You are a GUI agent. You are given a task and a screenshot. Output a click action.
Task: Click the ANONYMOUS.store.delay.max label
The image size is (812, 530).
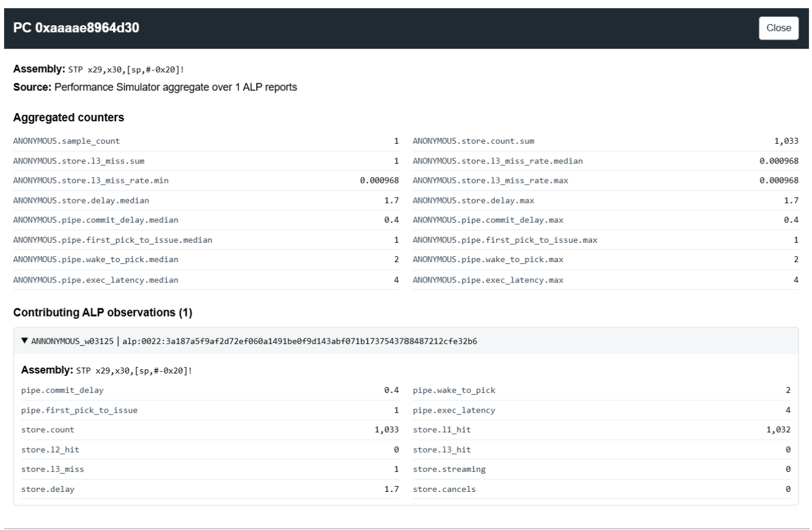473,201
